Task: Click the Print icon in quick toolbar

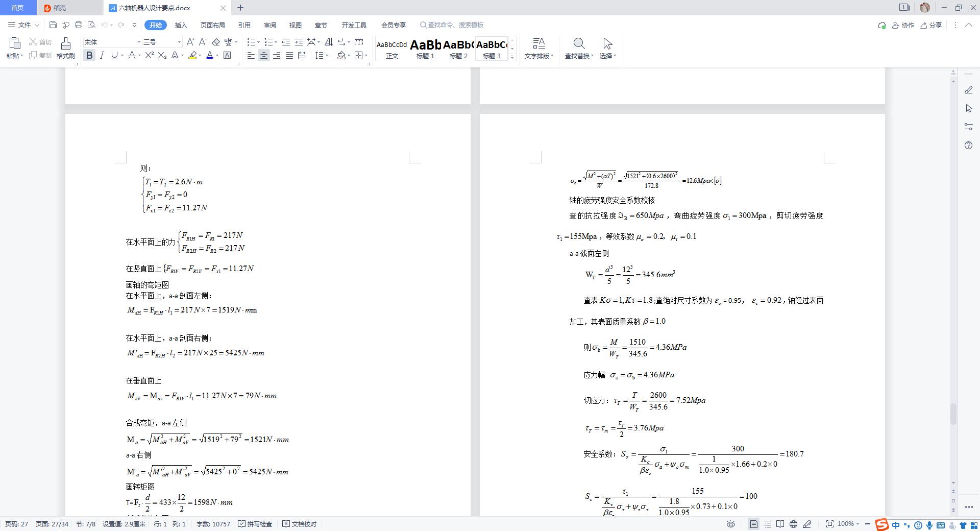Action: pos(78,25)
